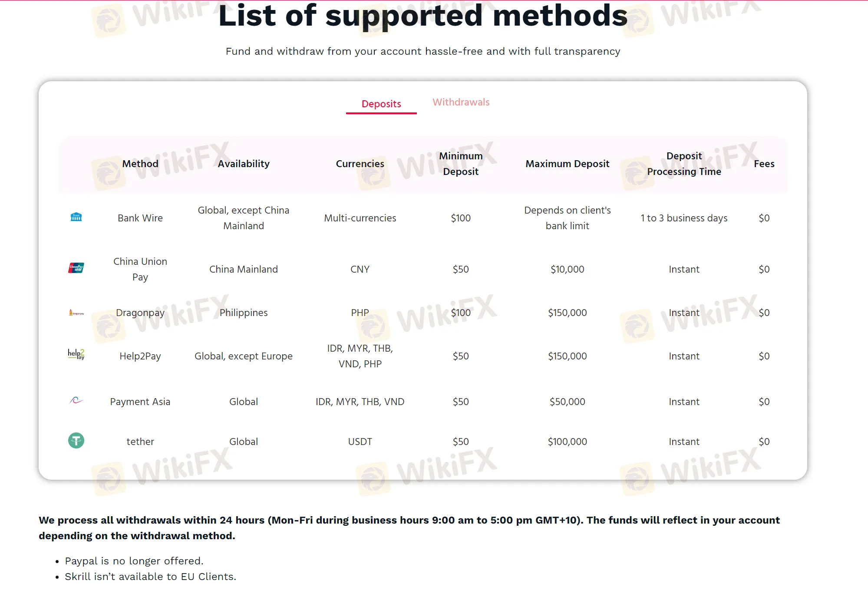
Task: Click the green tether coin icon
Action: pyautogui.click(x=76, y=441)
